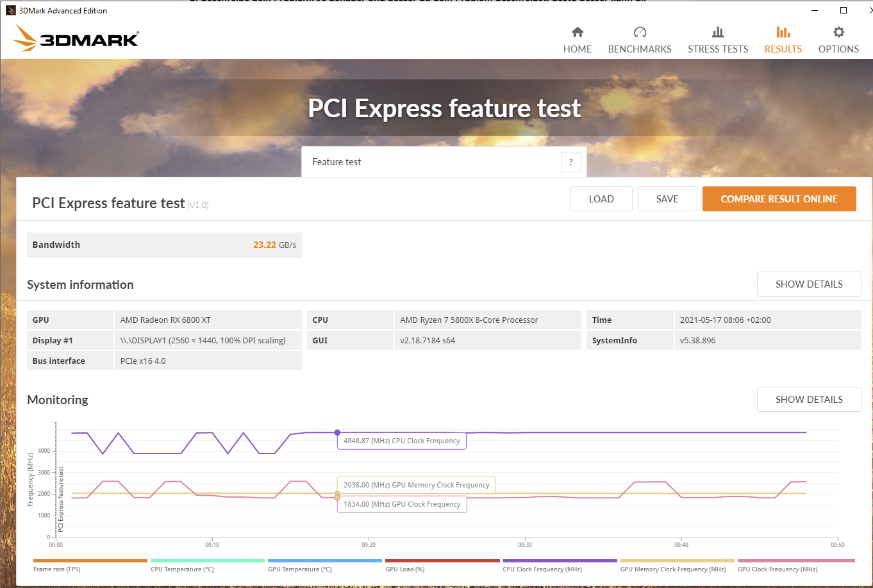Click the DISPLAY1 resolution value
Screen dimensions: 873x588
[203, 340]
